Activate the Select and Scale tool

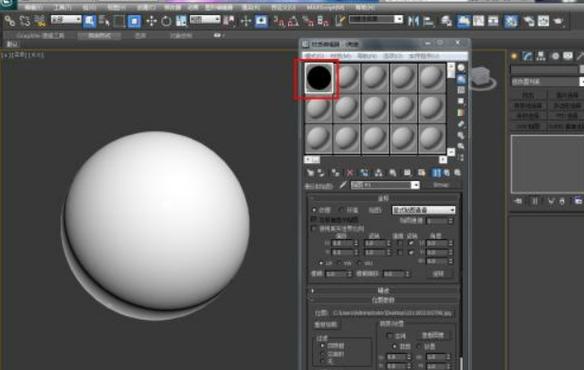point(181,21)
